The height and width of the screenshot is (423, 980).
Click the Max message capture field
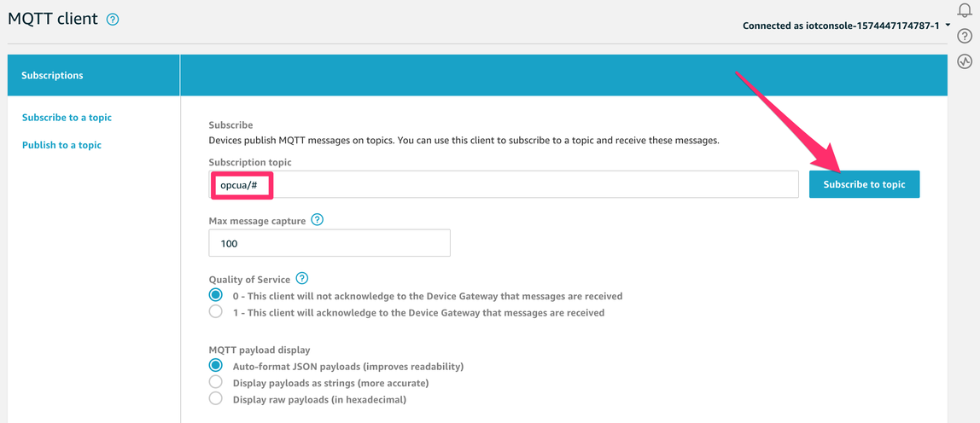pyautogui.click(x=330, y=244)
